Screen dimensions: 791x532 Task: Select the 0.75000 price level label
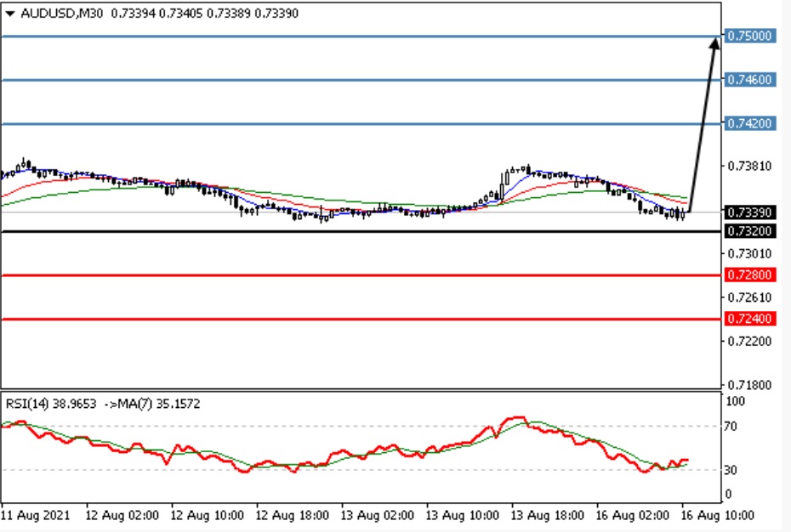[x=749, y=36]
